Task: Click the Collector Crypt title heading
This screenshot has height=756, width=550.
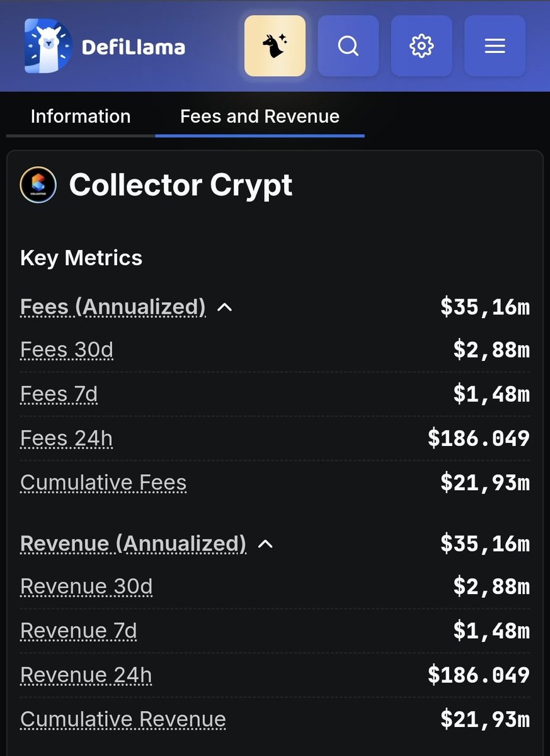Action: tap(181, 185)
